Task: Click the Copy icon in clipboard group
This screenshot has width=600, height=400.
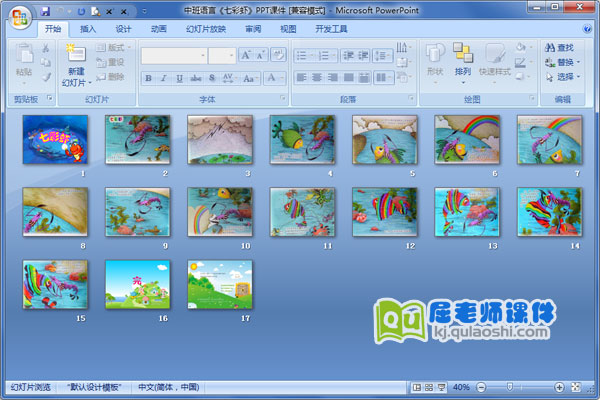Action: tap(46, 62)
